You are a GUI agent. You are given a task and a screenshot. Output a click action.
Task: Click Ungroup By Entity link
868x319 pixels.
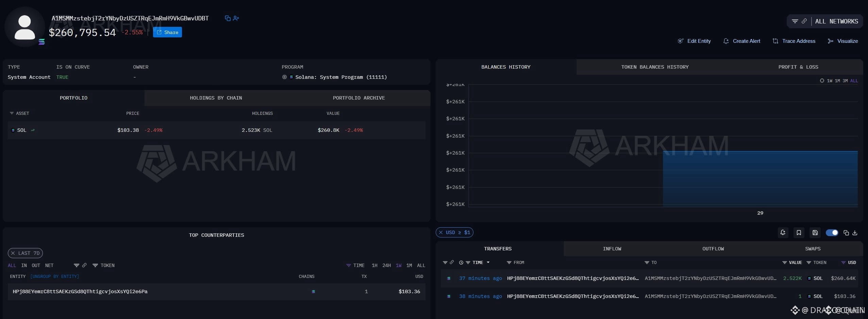click(54, 277)
